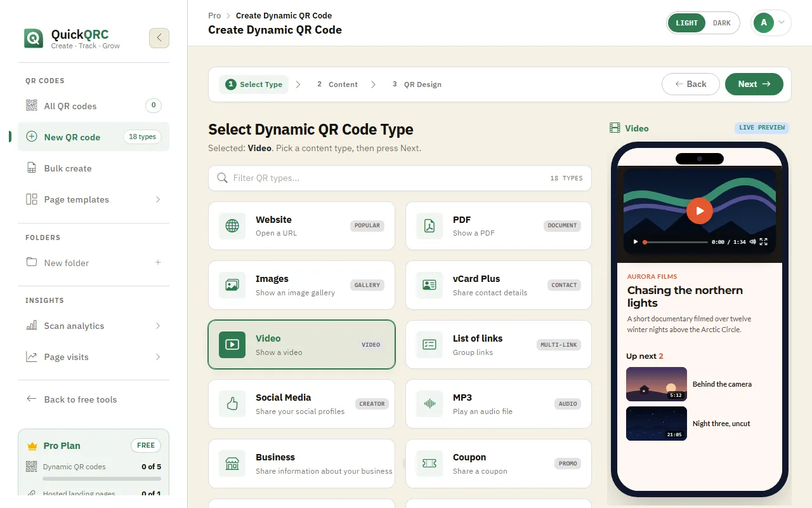
Task: Click the AURORA FILMS label in preview
Action: (x=652, y=277)
